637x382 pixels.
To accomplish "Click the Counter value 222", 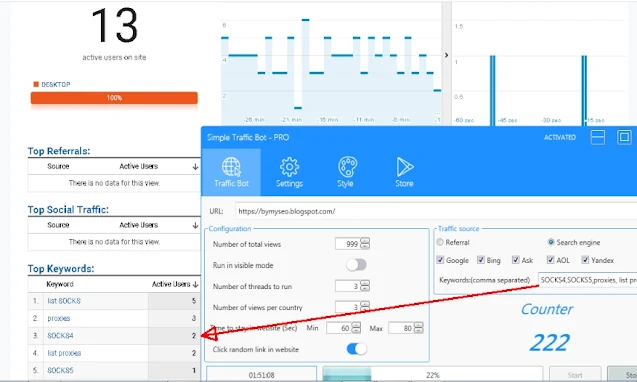I will click(x=550, y=343).
